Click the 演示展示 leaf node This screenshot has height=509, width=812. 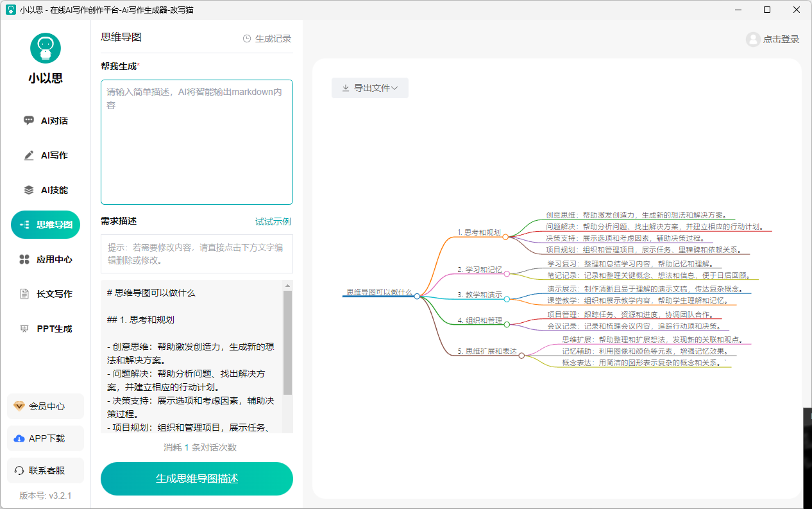(645, 289)
